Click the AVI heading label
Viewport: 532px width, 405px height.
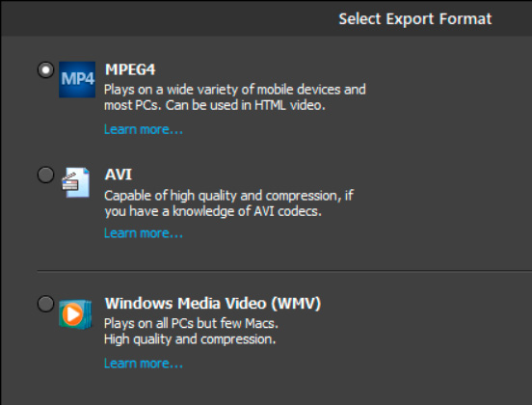tap(119, 175)
